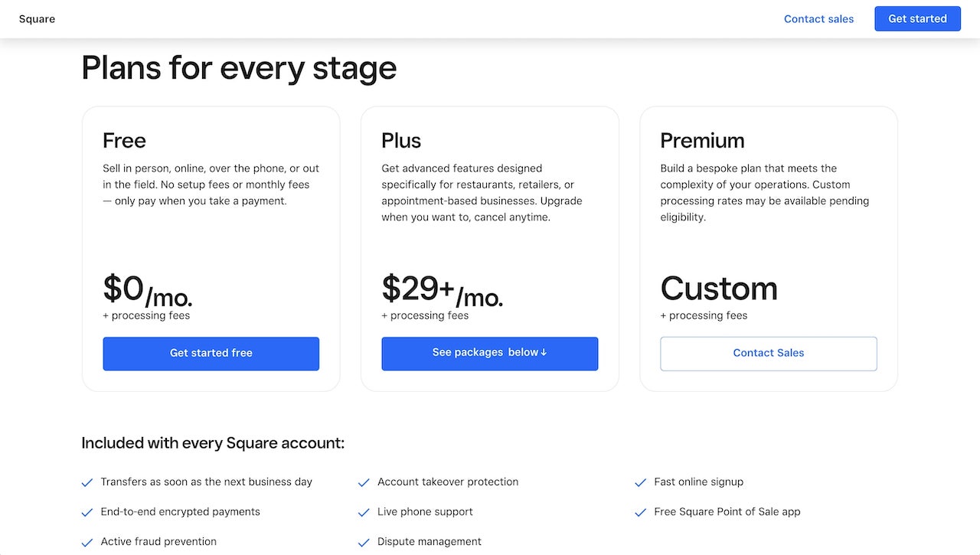Select the Plus plan heading
Image resolution: width=980 pixels, height=555 pixels.
tap(401, 141)
